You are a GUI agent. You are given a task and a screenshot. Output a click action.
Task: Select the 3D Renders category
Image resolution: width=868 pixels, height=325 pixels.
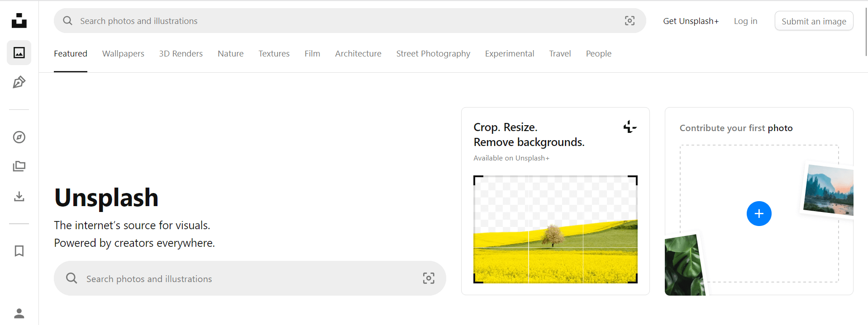181,54
